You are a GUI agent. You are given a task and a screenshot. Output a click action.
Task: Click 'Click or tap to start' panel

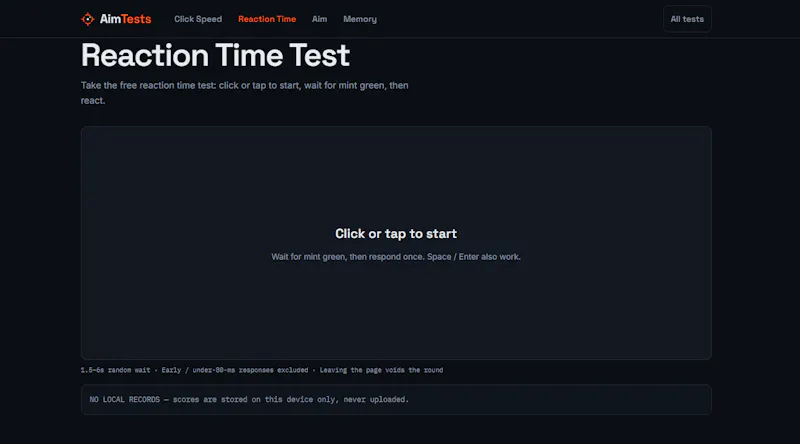(x=396, y=243)
